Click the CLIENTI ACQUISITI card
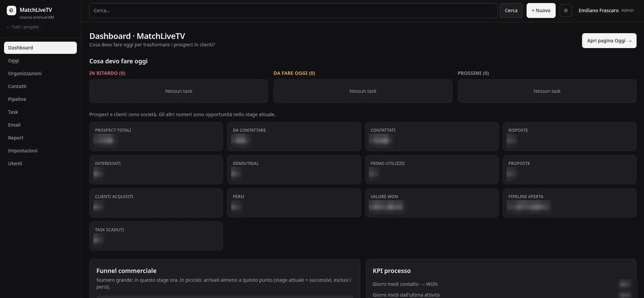The image size is (644, 298). click(156, 203)
